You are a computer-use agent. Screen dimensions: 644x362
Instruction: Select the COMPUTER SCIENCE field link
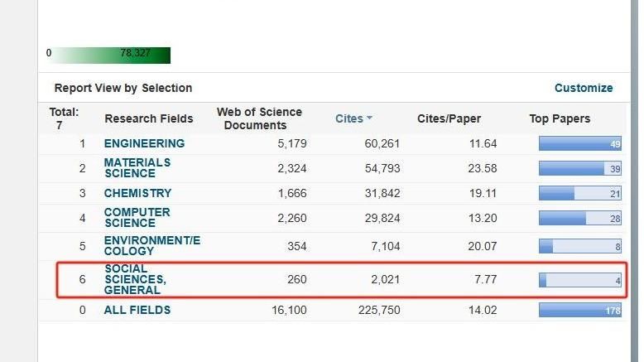click(137, 217)
